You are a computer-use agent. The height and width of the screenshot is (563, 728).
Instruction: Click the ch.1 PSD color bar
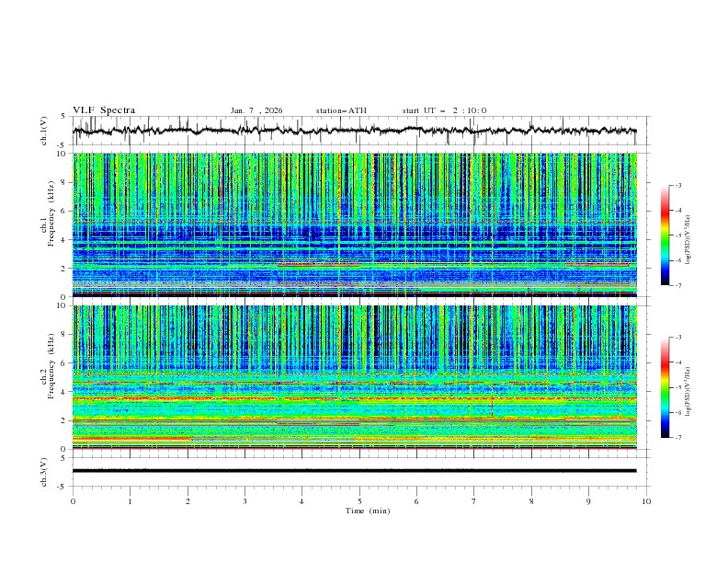[665, 236]
